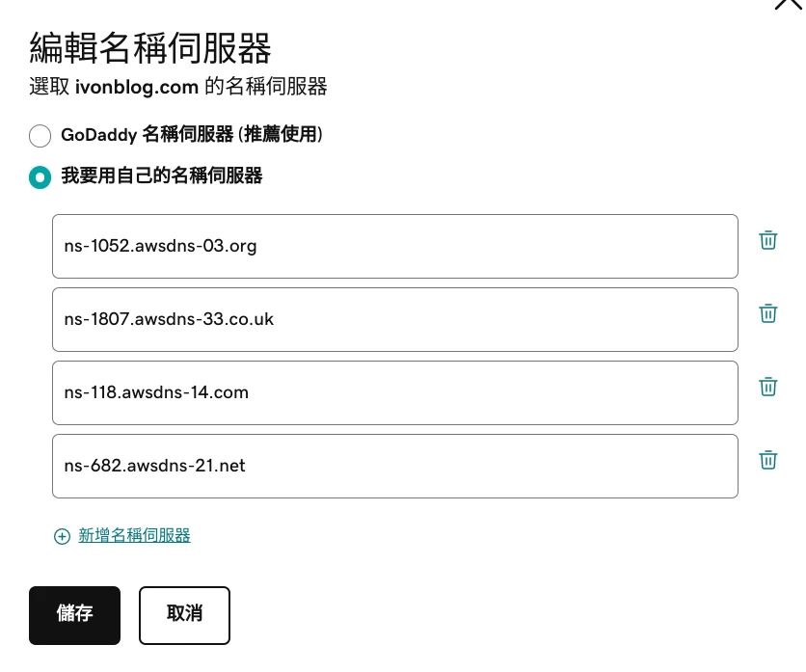Click the '編輯名稱伺服器' dialog heading
This screenshot has width=806, height=672.
[x=149, y=47]
